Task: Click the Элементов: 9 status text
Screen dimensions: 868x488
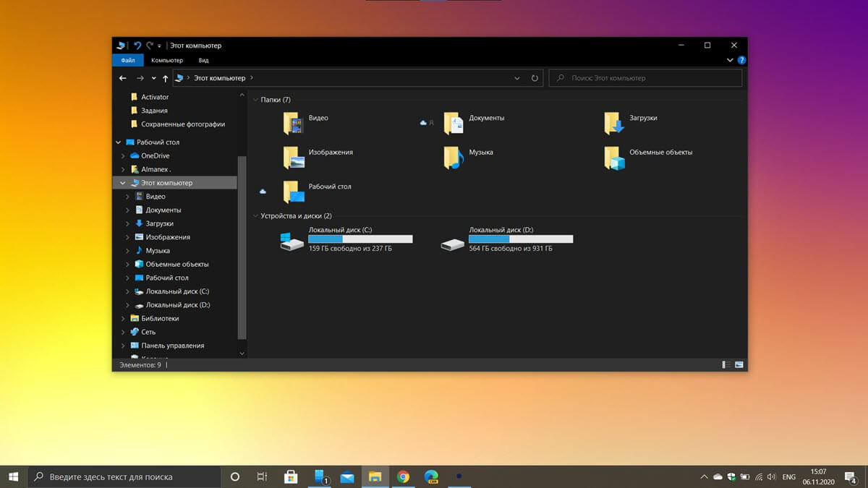Action: (140, 365)
